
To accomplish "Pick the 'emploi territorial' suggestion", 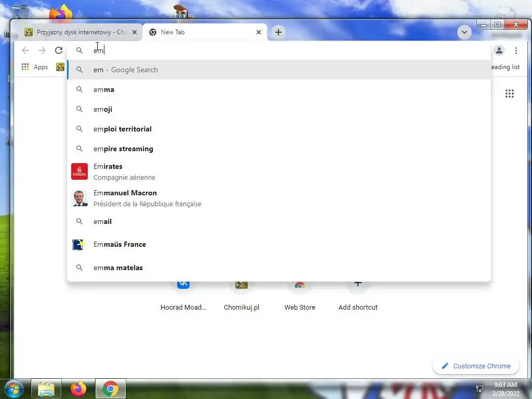I will point(279,129).
